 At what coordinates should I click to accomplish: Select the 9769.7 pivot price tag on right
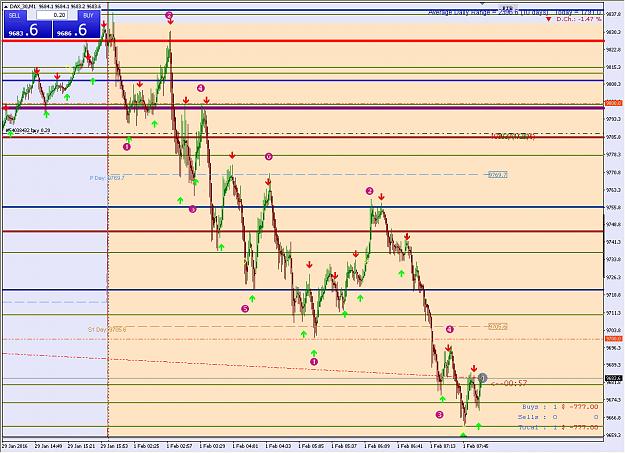pyautogui.click(x=498, y=175)
